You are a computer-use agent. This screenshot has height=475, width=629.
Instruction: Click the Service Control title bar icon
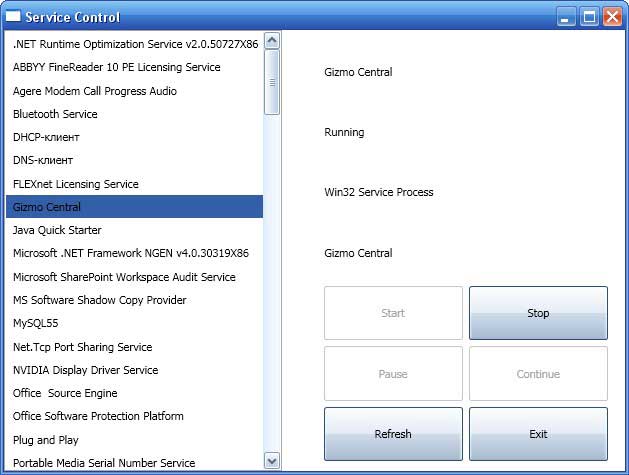point(14,17)
